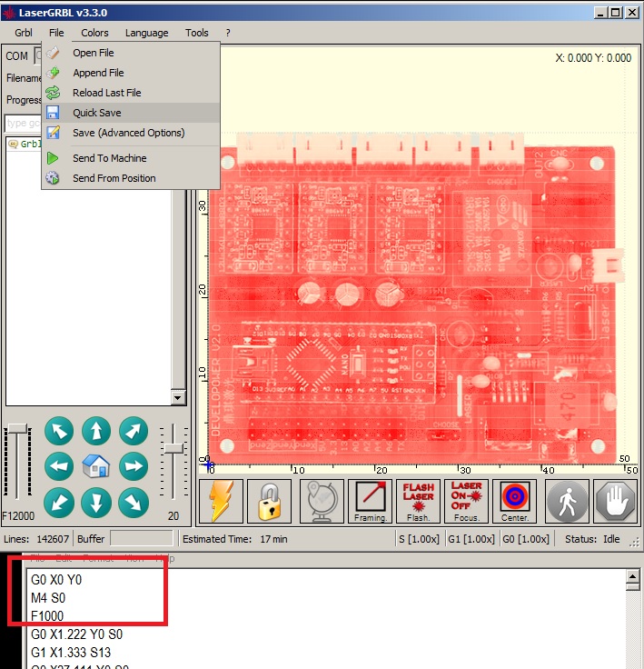Viewport: 644px width, 669px height.
Task: Click the lightning bolt reset button
Action: click(x=222, y=502)
